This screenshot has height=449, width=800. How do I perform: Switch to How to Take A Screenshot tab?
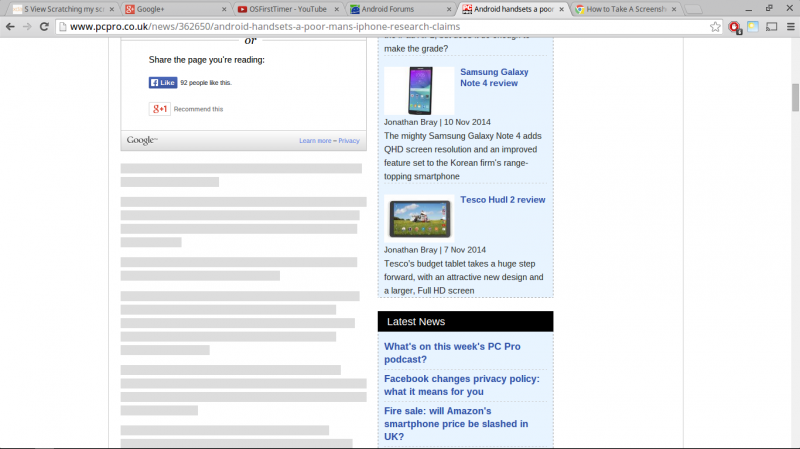[x=625, y=9]
